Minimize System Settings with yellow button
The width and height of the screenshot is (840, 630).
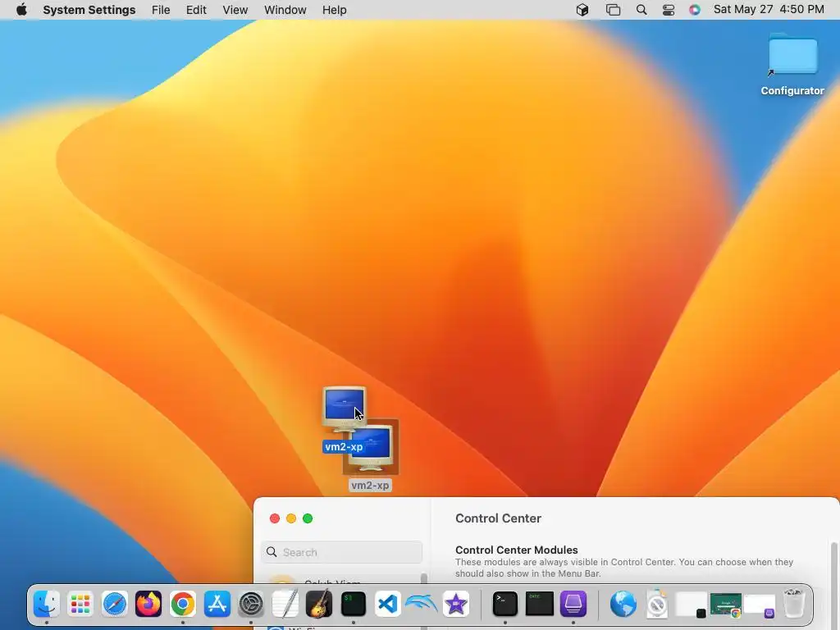[x=291, y=518]
